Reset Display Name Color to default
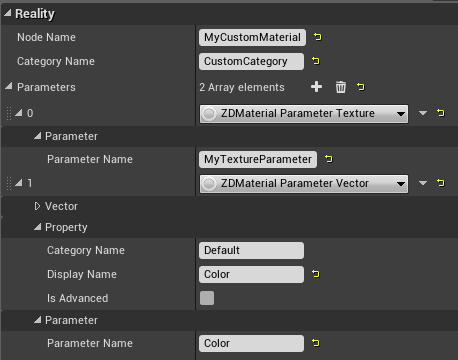Image resolution: width=458 pixels, height=360 pixels. tap(316, 274)
